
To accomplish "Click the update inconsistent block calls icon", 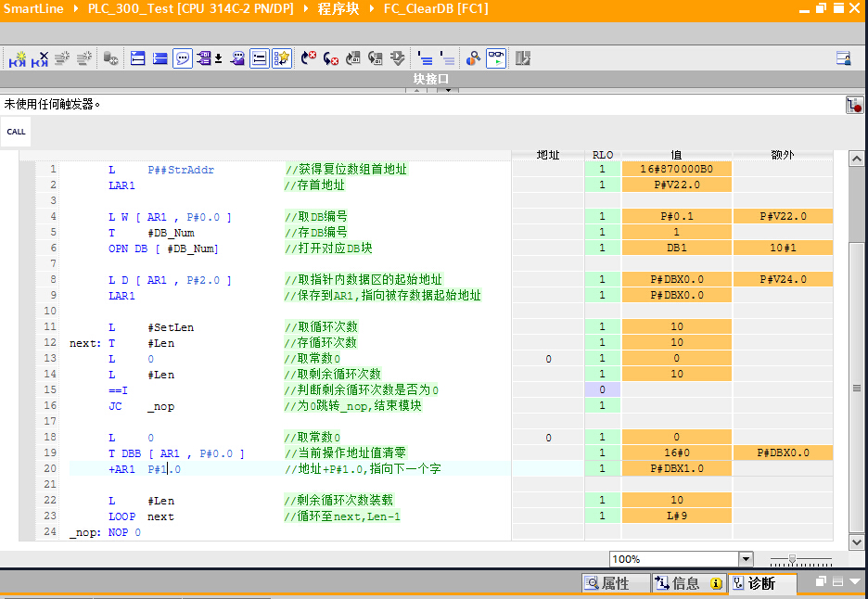I will coord(352,58).
